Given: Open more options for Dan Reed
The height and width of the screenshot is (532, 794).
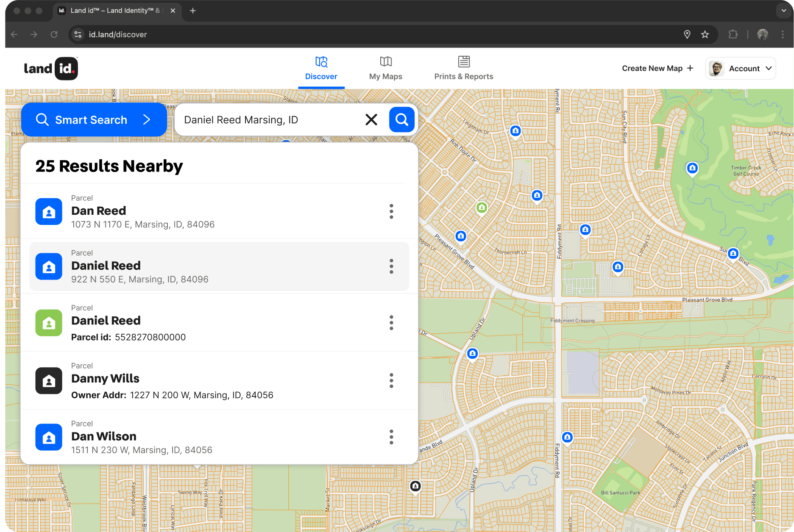Looking at the screenshot, I should 391,211.
